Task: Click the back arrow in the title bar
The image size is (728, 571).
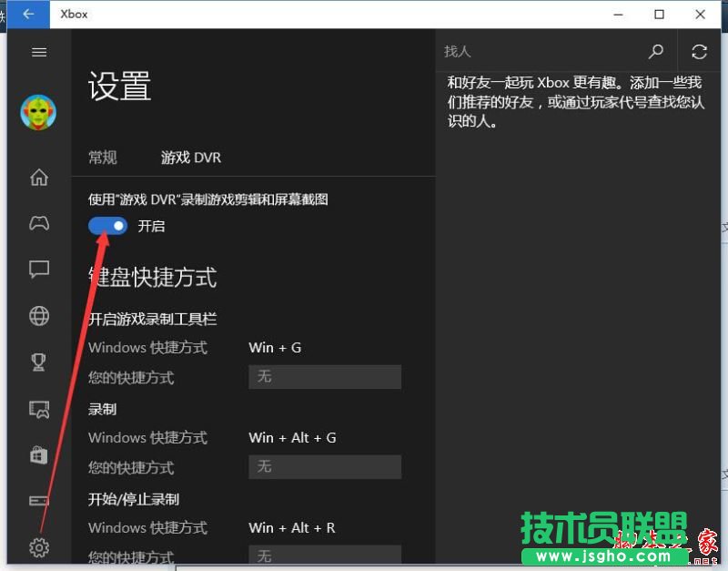Action: (27, 15)
